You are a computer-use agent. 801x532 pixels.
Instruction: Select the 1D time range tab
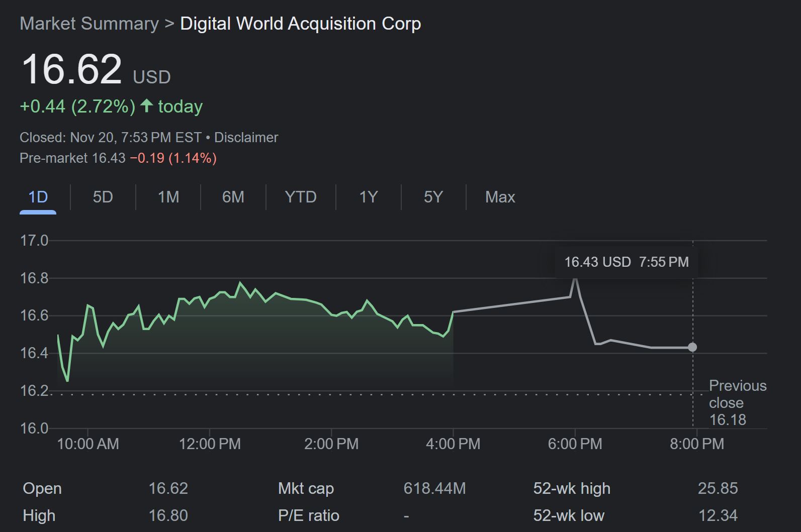(x=38, y=197)
